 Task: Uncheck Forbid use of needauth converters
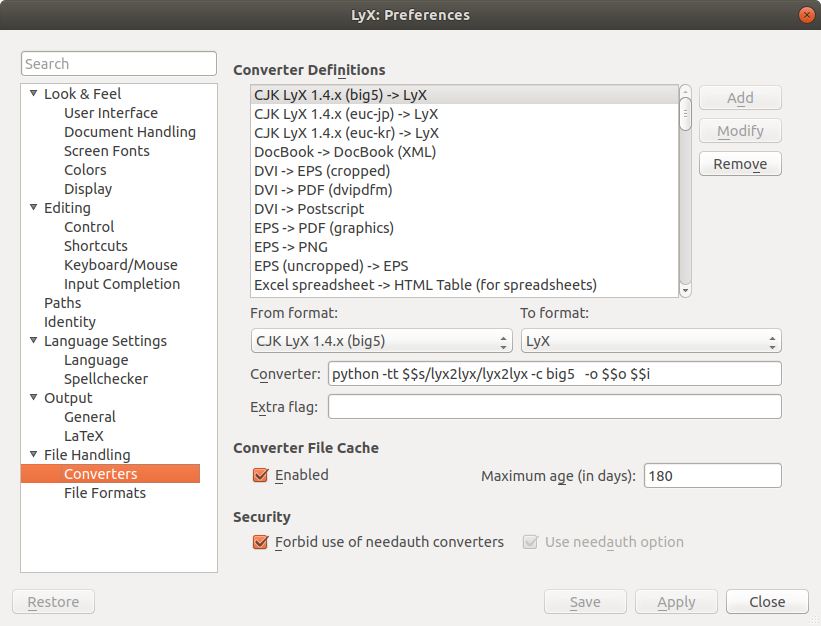click(x=262, y=542)
